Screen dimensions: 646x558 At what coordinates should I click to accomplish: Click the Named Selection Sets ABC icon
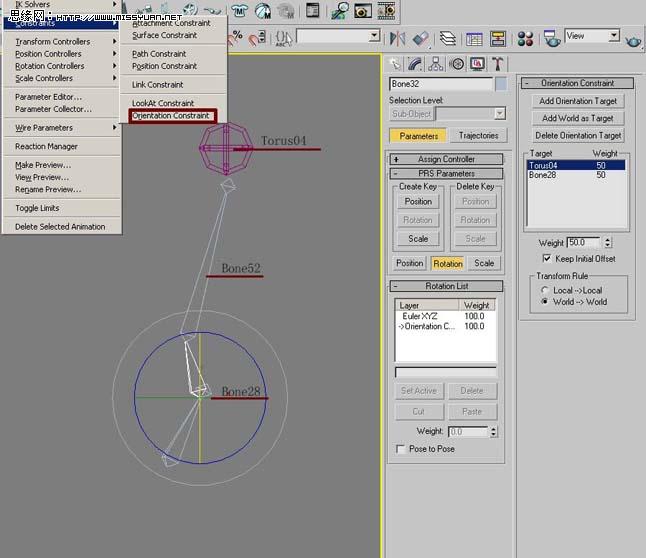coord(283,38)
